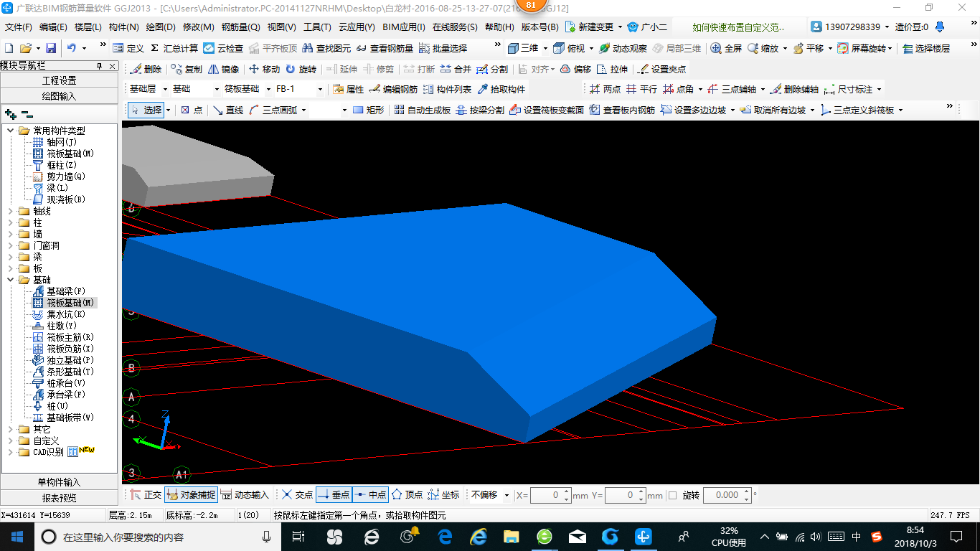Choose the 复制 copy tool

tap(187, 69)
